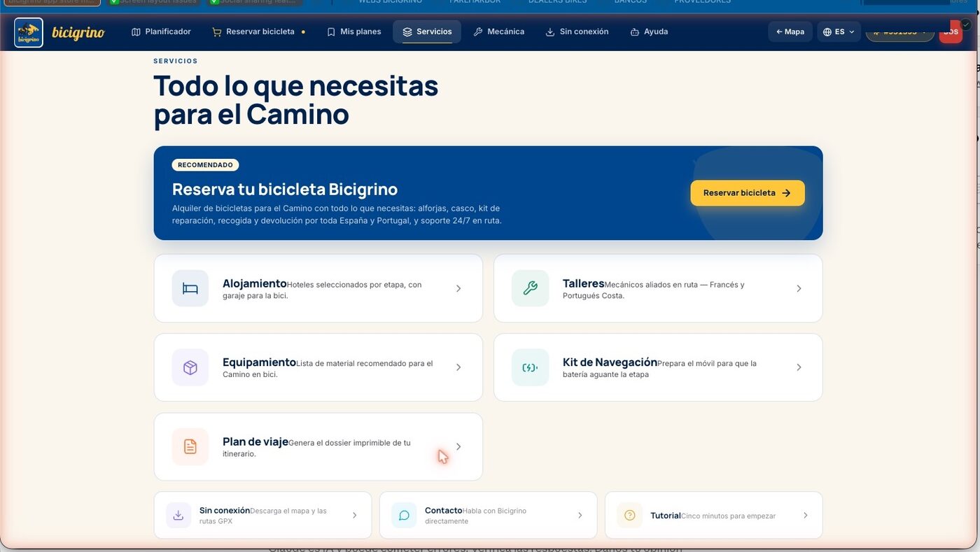Click the yellow Reservar bicicleta button
980x552 pixels.
tap(747, 193)
